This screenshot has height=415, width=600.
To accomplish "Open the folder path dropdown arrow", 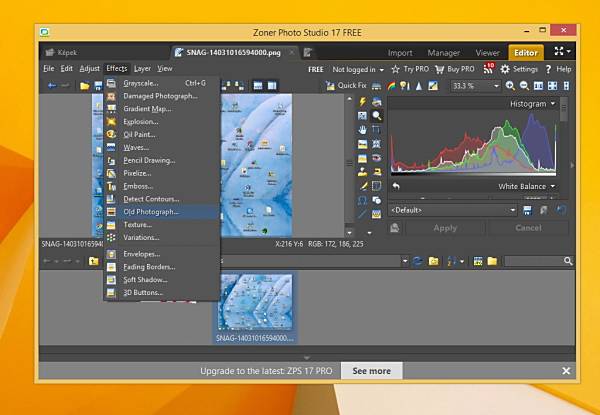I will click(405, 261).
